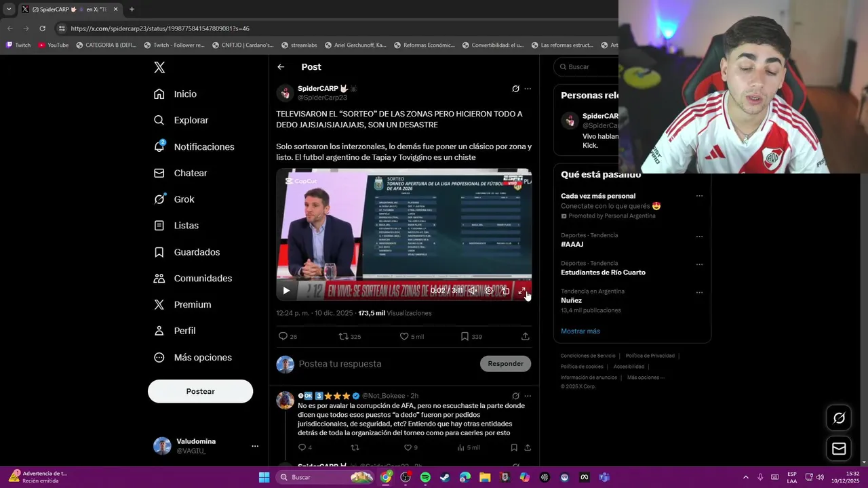The image size is (868, 488).
Task: Open options for #AAAJ trend
Action: click(x=699, y=237)
